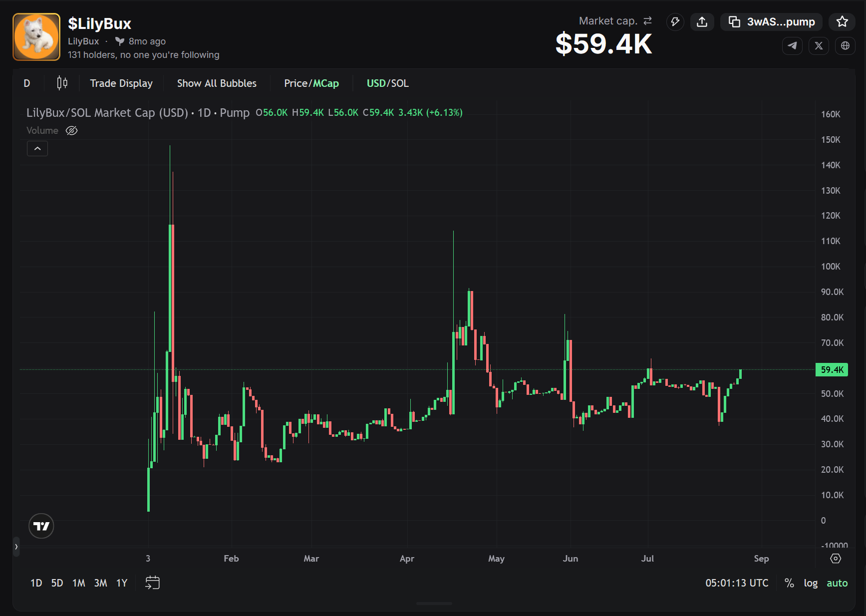Swap the Market cap display arrows

(x=647, y=21)
